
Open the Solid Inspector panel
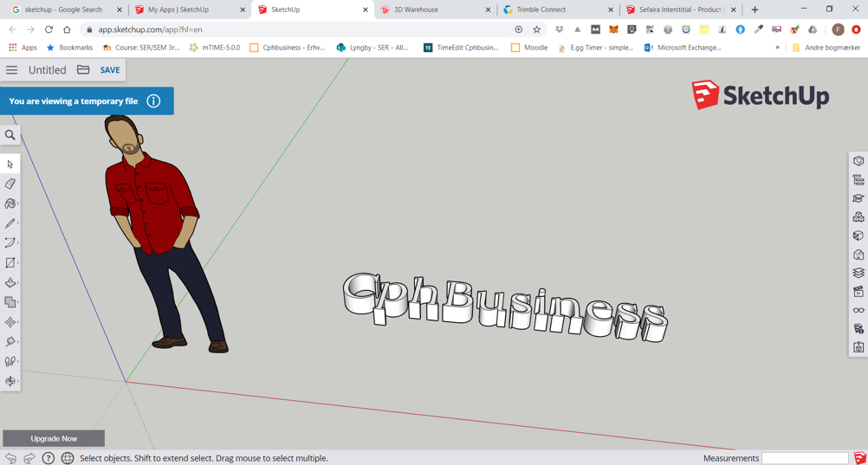(x=858, y=347)
